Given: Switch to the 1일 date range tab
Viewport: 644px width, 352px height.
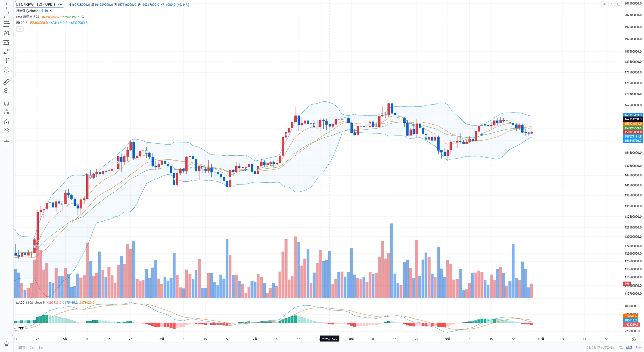Looking at the screenshot, I should click(41, 347).
